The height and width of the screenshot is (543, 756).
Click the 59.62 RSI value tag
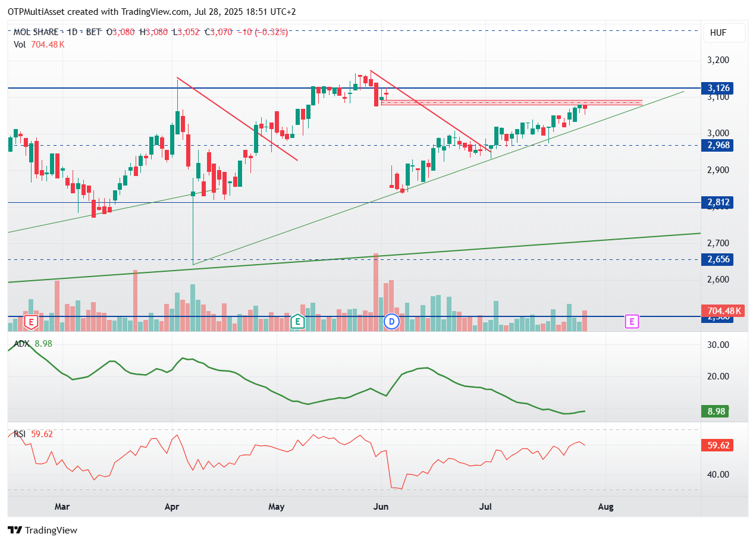click(720, 445)
